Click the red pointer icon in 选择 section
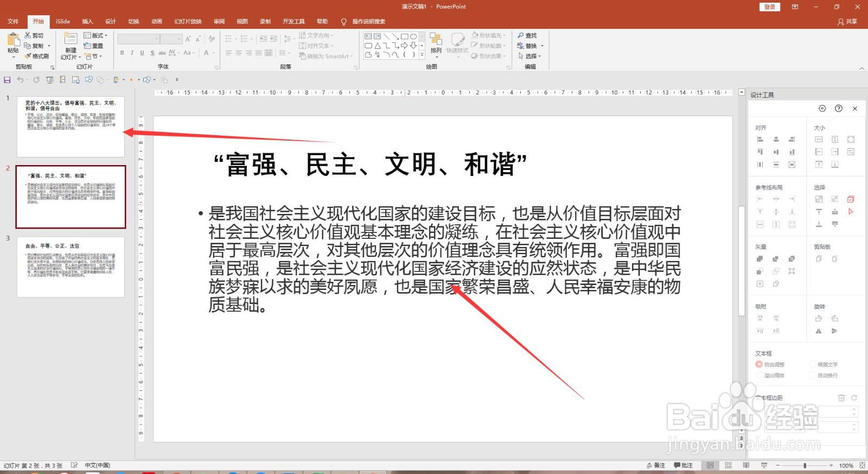868x474 pixels. pos(851,212)
